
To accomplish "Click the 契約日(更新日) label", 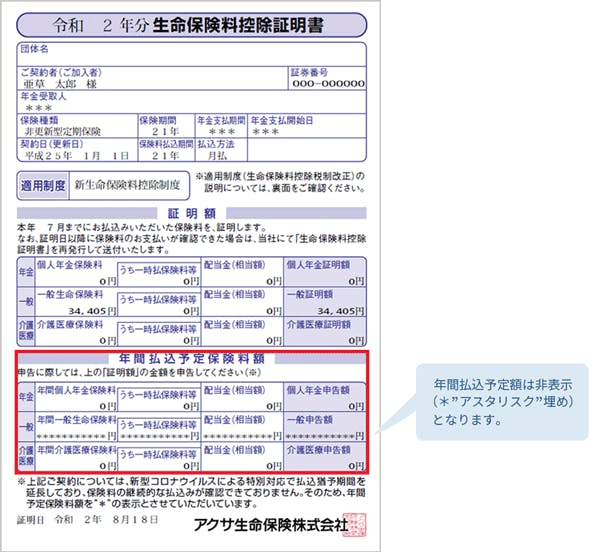I will (52, 144).
